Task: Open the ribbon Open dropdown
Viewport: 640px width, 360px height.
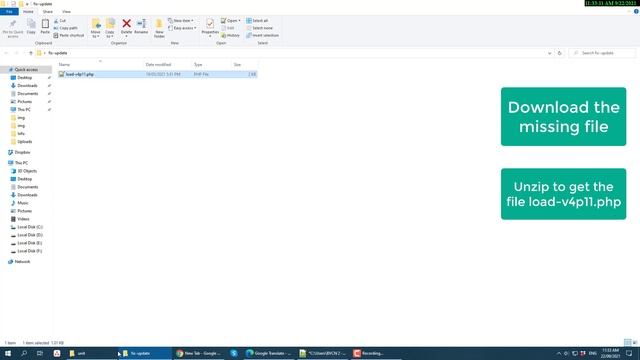Action: tap(231, 20)
